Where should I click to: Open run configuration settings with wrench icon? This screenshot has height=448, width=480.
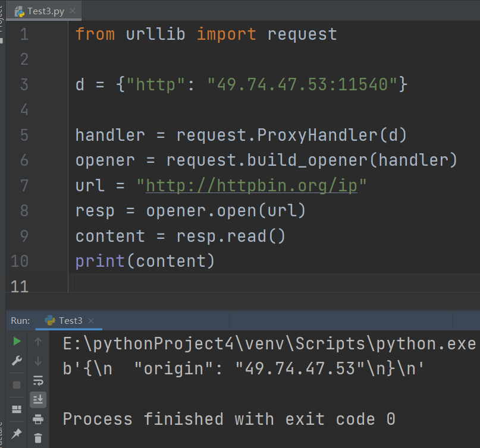tap(16, 361)
